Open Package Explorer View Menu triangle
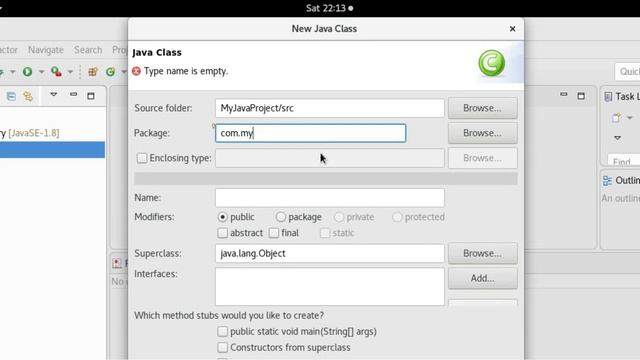This screenshot has height=360, width=640. click(53, 95)
